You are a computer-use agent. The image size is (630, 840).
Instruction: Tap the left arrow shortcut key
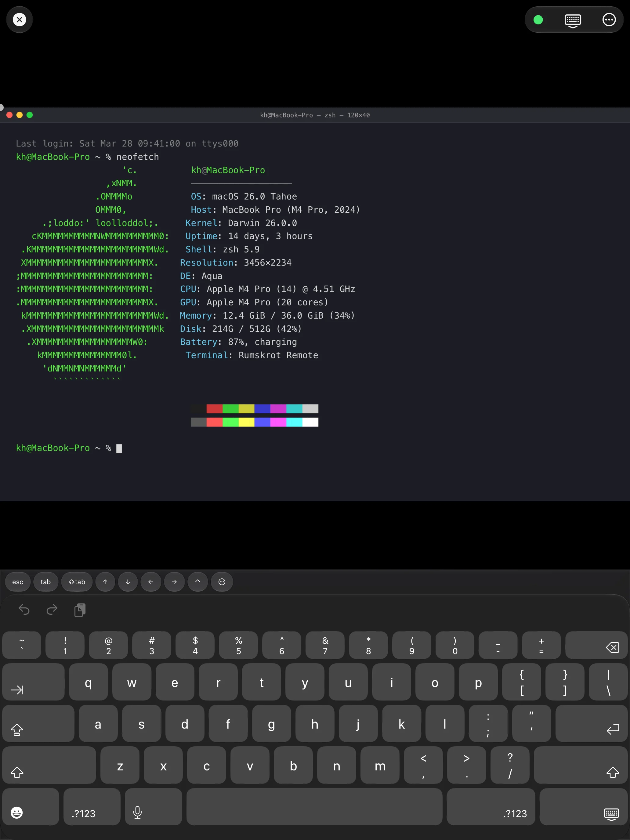coord(151,582)
